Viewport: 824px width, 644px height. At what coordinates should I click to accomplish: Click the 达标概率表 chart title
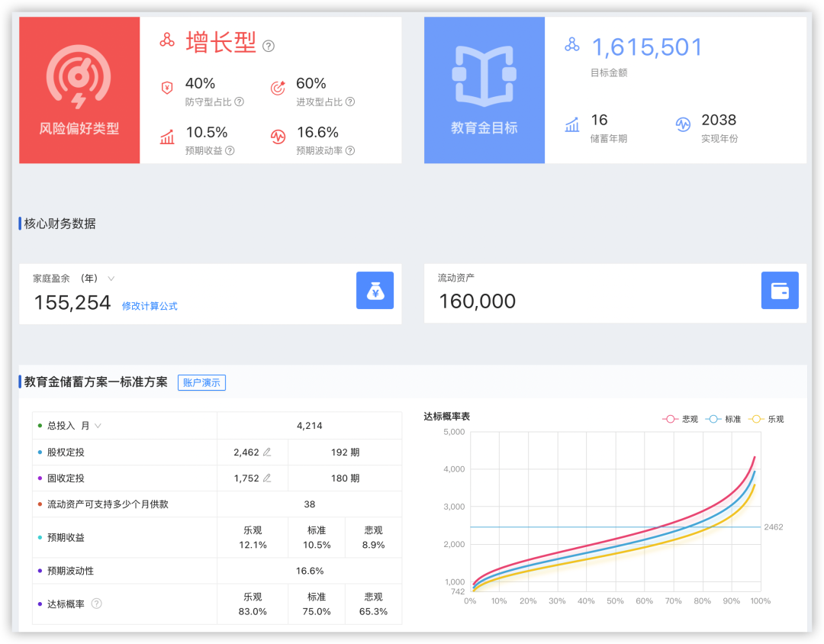tap(446, 417)
